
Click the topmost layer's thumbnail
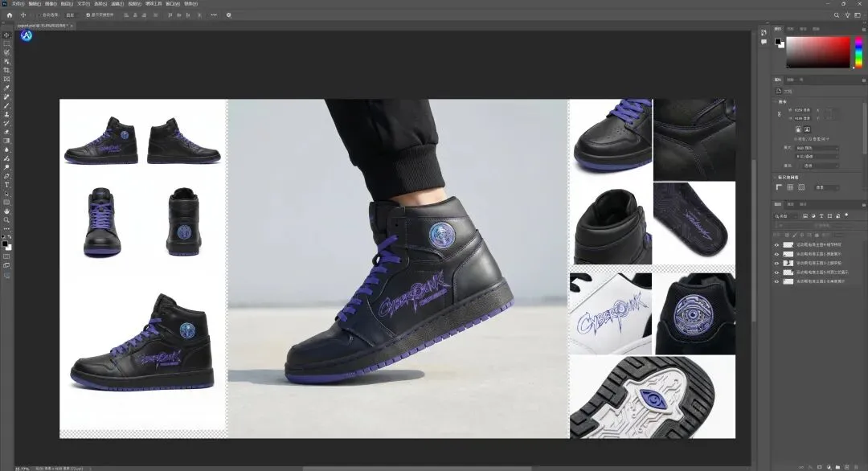pos(788,244)
